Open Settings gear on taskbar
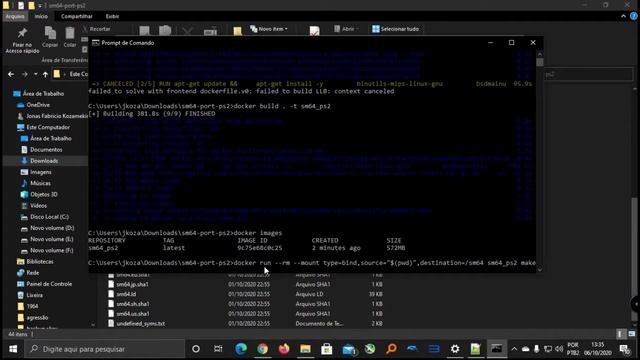Image resolution: width=640 pixels, height=360 pixels. pyautogui.click(x=455, y=349)
